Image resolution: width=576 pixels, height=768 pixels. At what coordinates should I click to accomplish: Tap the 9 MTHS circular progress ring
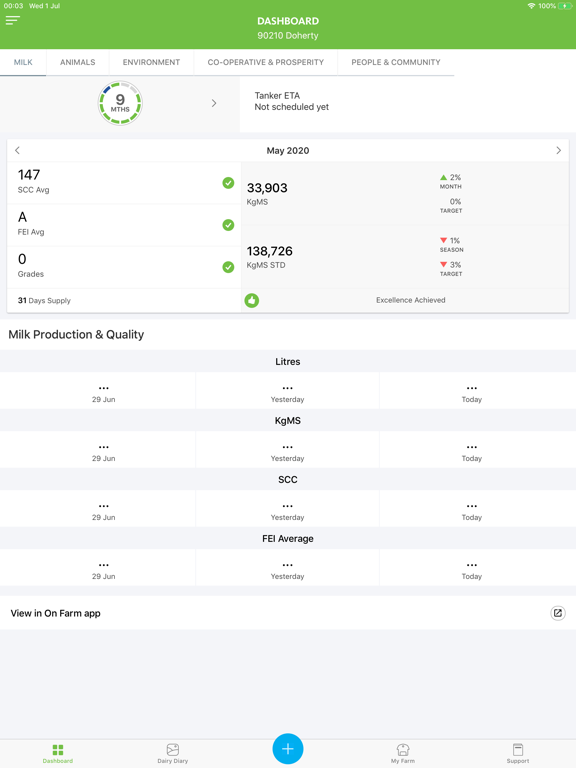[120, 103]
